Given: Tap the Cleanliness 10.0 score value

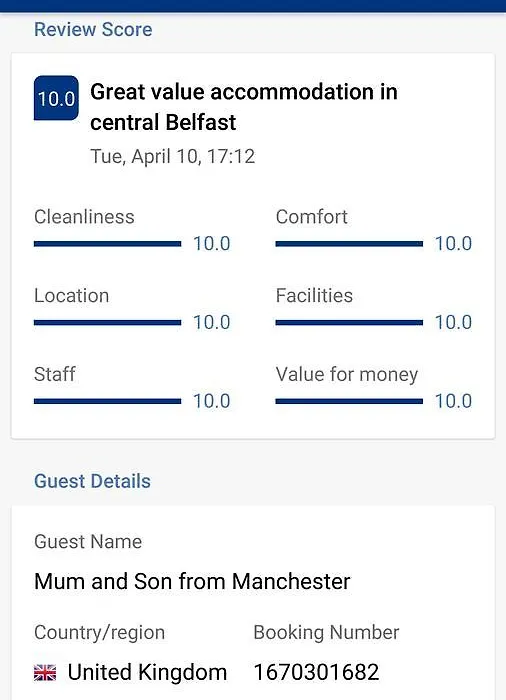Looking at the screenshot, I should (212, 244).
